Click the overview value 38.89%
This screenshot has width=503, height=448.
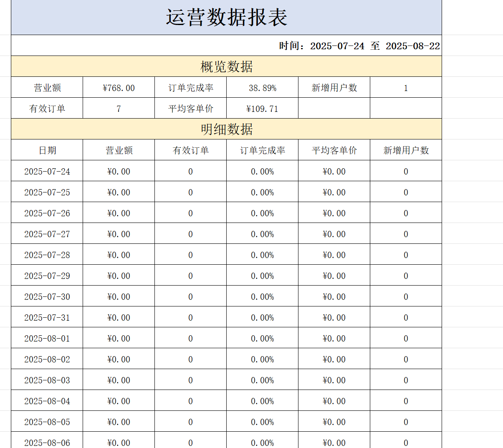tap(263, 87)
